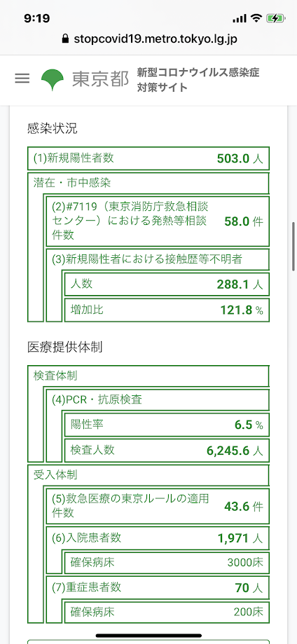Open the hamburger navigation menu
This screenshot has height=644, width=297.
point(22,79)
